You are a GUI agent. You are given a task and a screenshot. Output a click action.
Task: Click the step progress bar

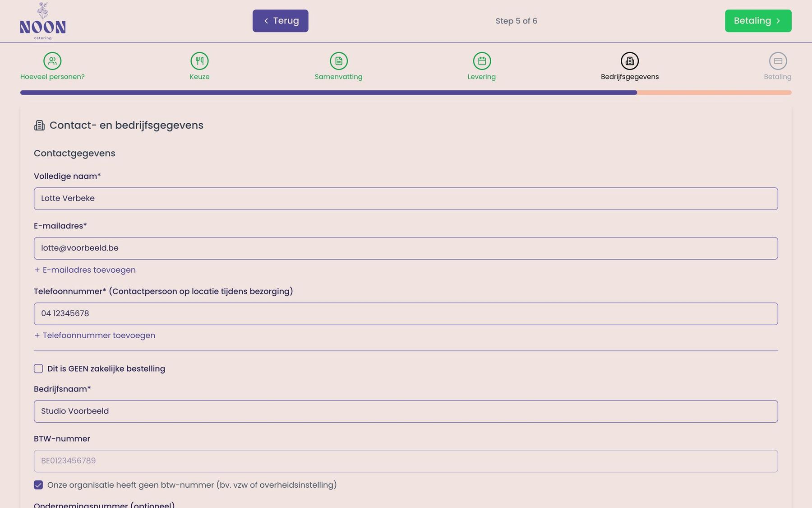click(406, 93)
